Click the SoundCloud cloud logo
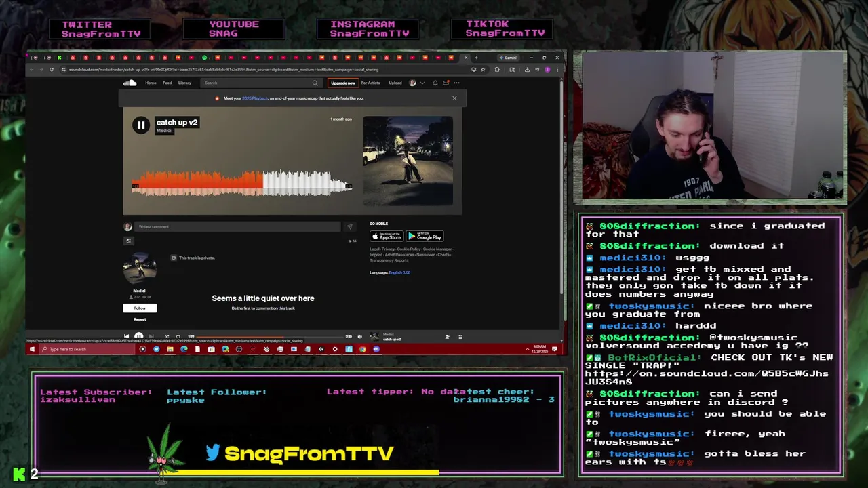 tap(130, 83)
